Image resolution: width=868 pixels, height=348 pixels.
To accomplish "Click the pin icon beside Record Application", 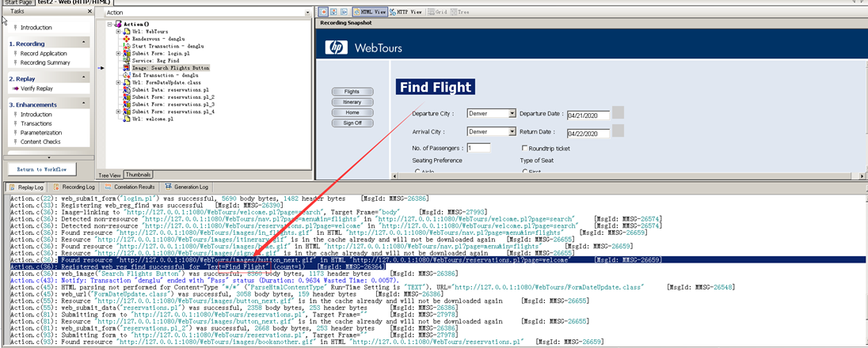I will click(16, 54).
